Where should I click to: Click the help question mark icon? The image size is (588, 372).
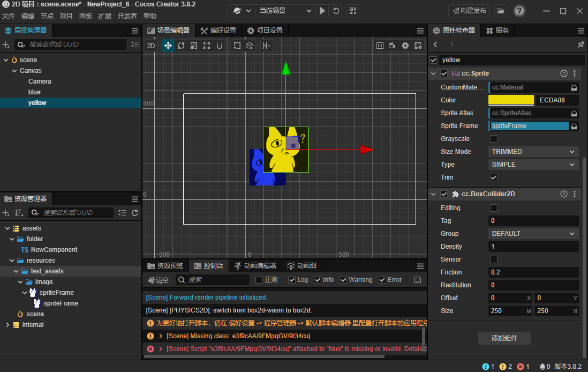pyautogui.click(x=519, y=11)
